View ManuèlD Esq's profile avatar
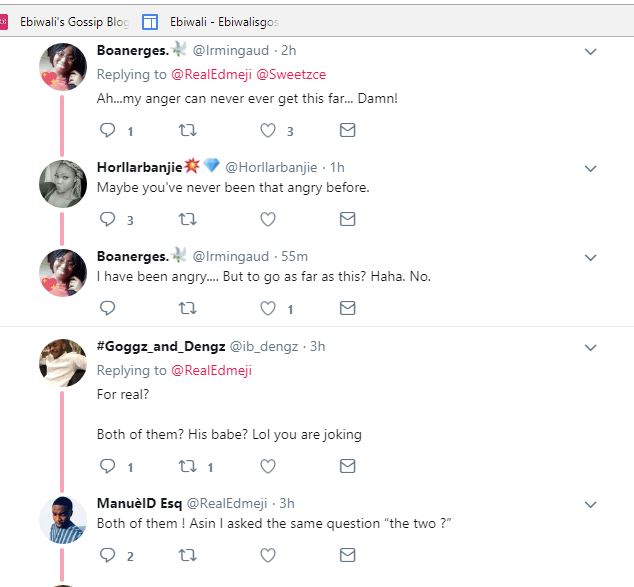Viewport: 634px width, 587px height. pyautogui.click(x=62, y=520)
